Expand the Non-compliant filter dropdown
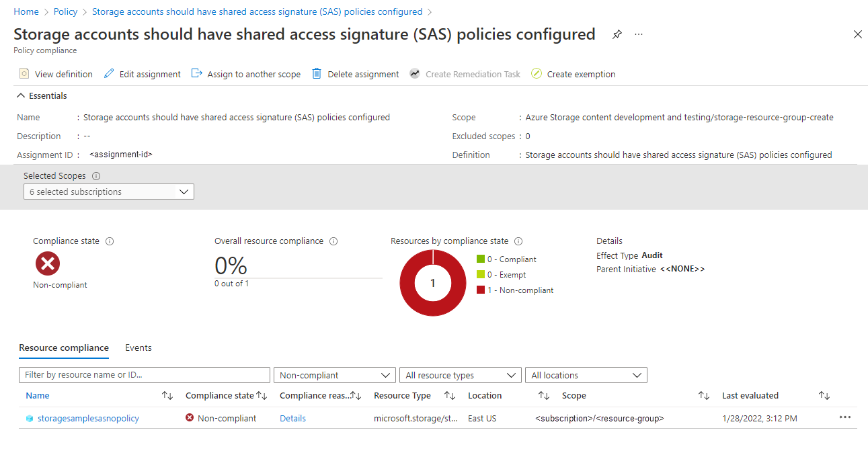The height and width of the screenshot is (455, 868). (x=334, y=375)
